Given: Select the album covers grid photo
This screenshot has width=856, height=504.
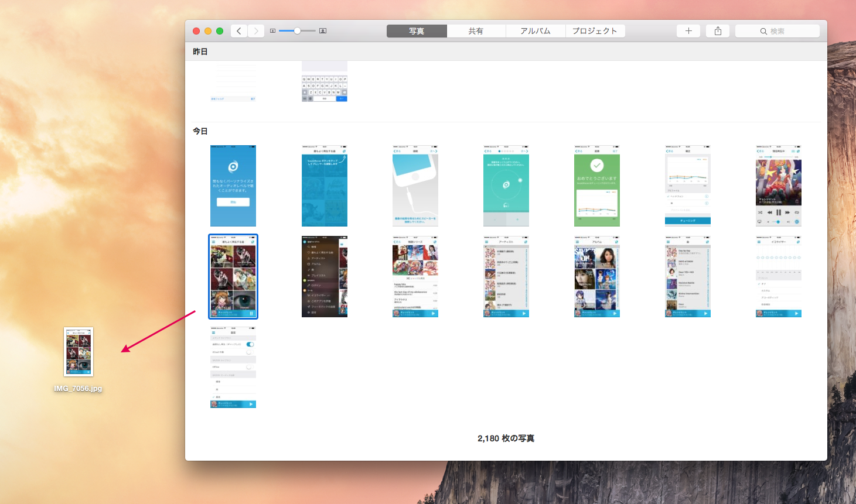Looking at the screenshot, I should (x=597, y=277).
